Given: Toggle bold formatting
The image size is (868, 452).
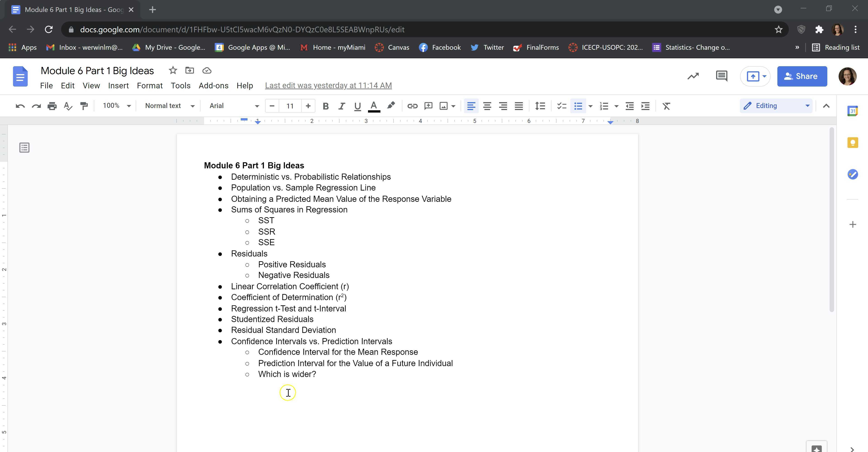Looking at the screenshot, I should pyautogui.click(x=325, y=106).
